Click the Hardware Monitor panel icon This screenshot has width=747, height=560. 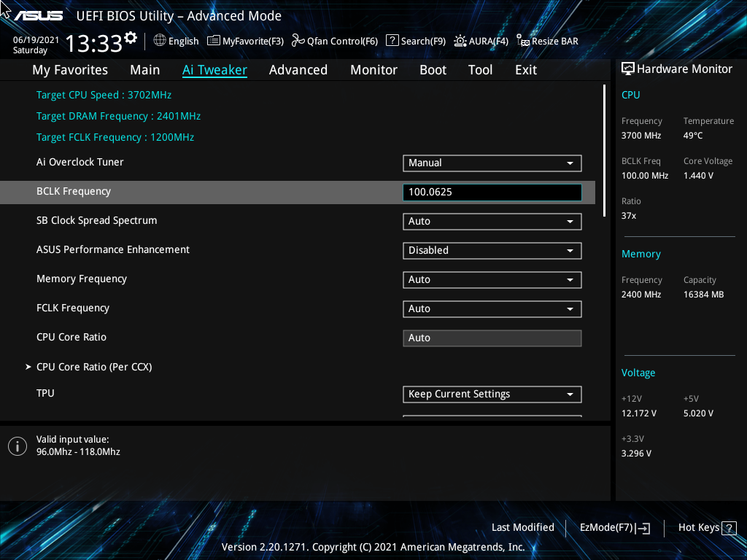click(628, 69)
